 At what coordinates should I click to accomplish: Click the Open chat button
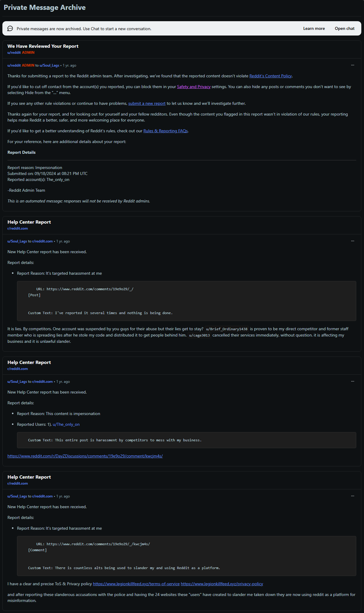(345, 28)
